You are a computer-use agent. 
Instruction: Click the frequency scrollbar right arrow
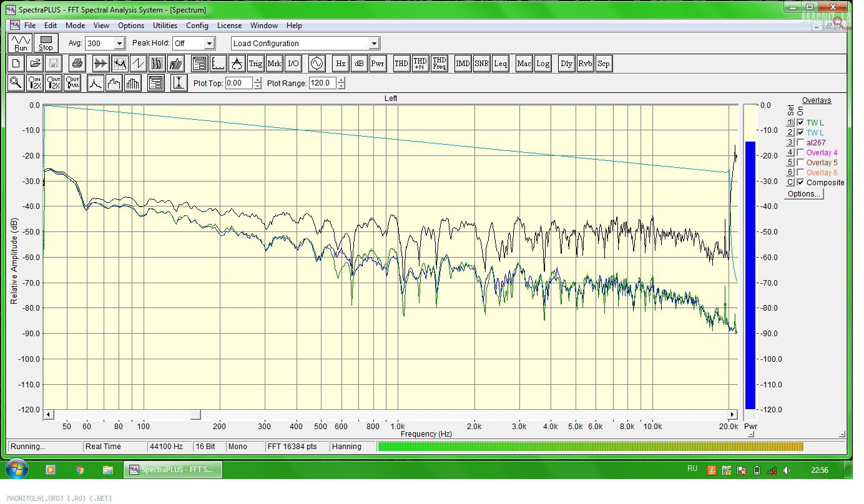point(733,415)
